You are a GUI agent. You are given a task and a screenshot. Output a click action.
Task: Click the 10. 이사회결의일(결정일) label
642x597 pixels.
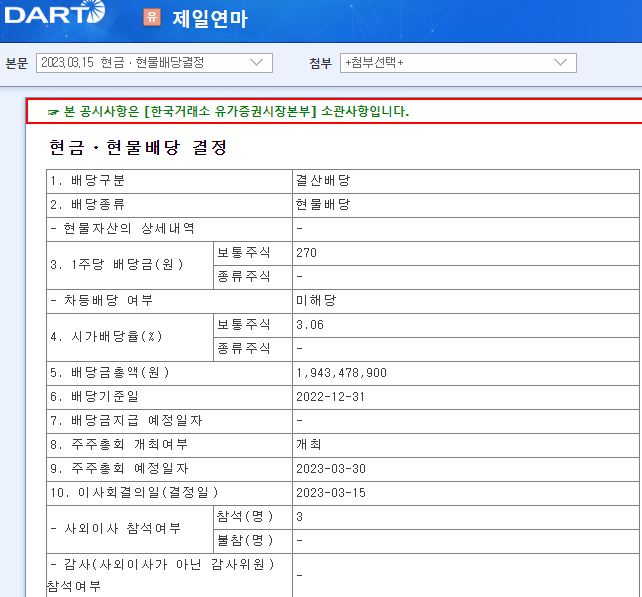coord(134,493)
